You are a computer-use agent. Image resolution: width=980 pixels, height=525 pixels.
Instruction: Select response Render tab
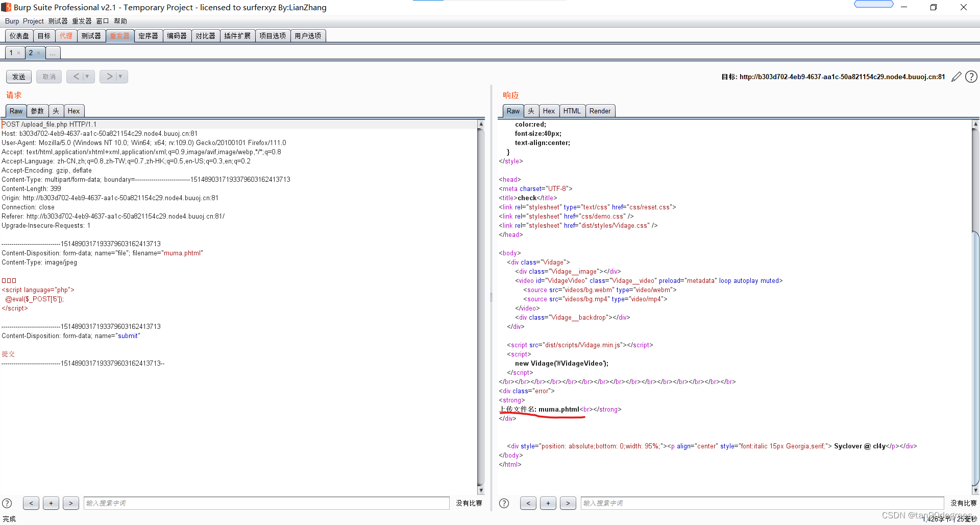(600, 111)
